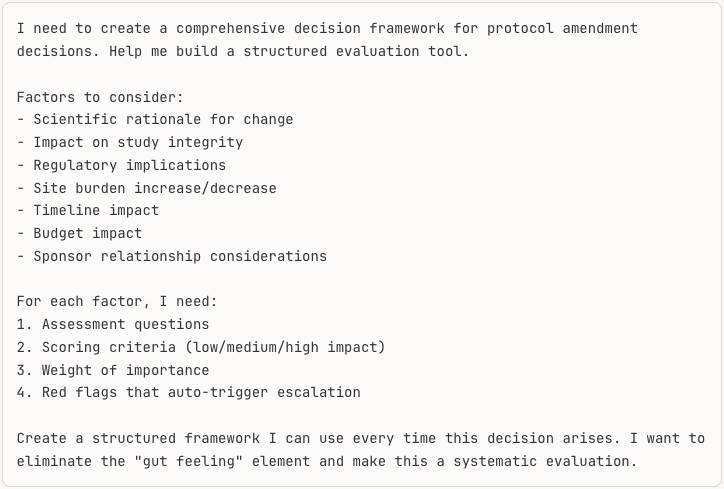
Task: Click on 'Budget impact' text
Action: (x=88, y=233)
